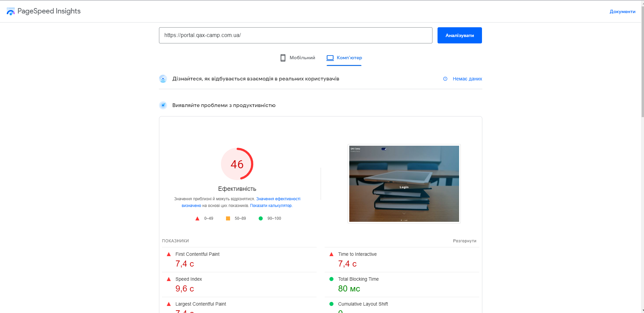644x313 pixels.
Task: Click the Largest Contentful Paint label
Action: click(201, 304)
